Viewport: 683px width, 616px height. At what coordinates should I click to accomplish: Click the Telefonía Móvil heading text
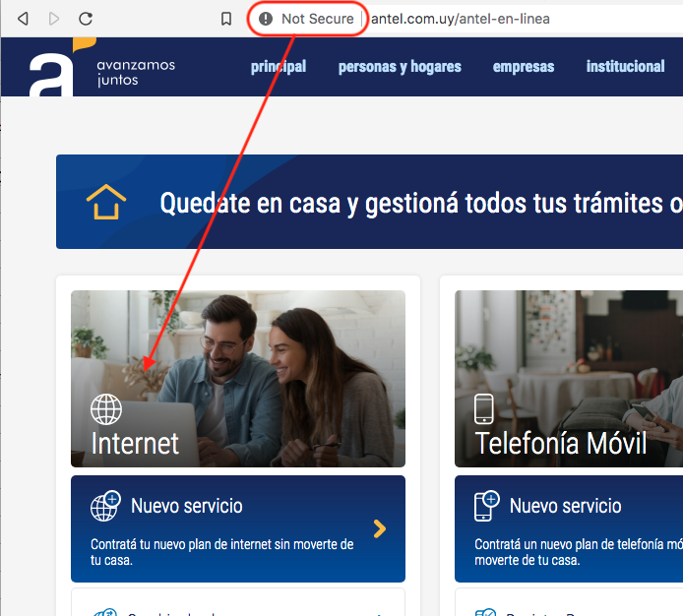[561, 444]
